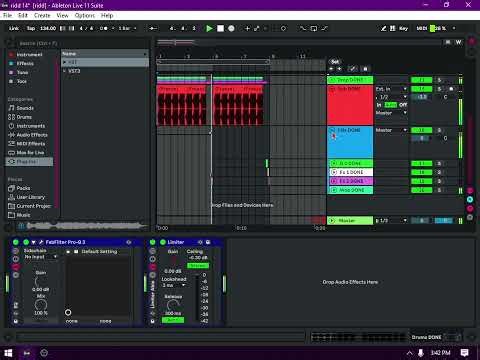This screenshot has width=480, height=360.
Task: Start playback with the green Play button
Action: coord(209,29)
